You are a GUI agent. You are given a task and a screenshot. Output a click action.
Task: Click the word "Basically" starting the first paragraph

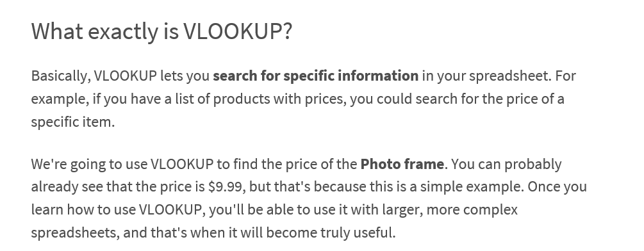[x=62, y=76]
